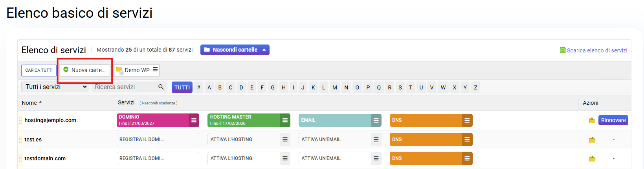Toggle Nascondi cartelle folders visibility

(x=235, y=50)
